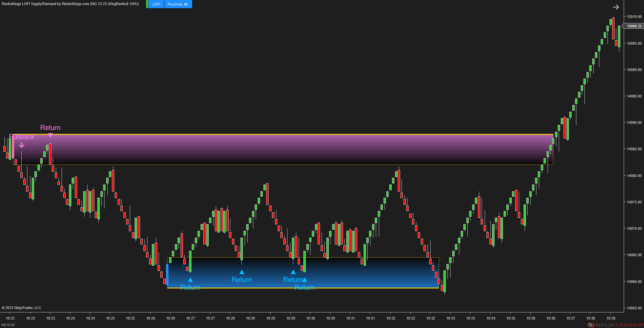
Task: Click the green status strip left of the LOFI button
Action: click(148, 4)
